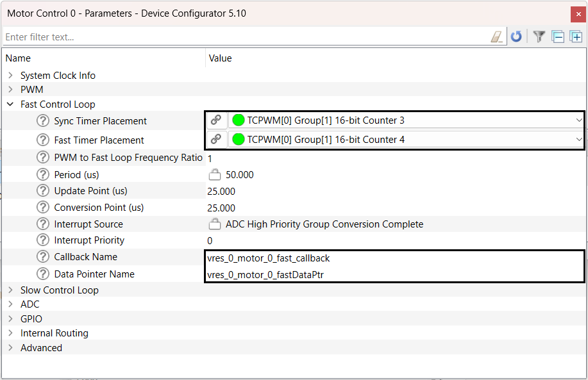Open help icon for Period (us)
This screenshot has height=380, width=588.
(x=43, y=175)
